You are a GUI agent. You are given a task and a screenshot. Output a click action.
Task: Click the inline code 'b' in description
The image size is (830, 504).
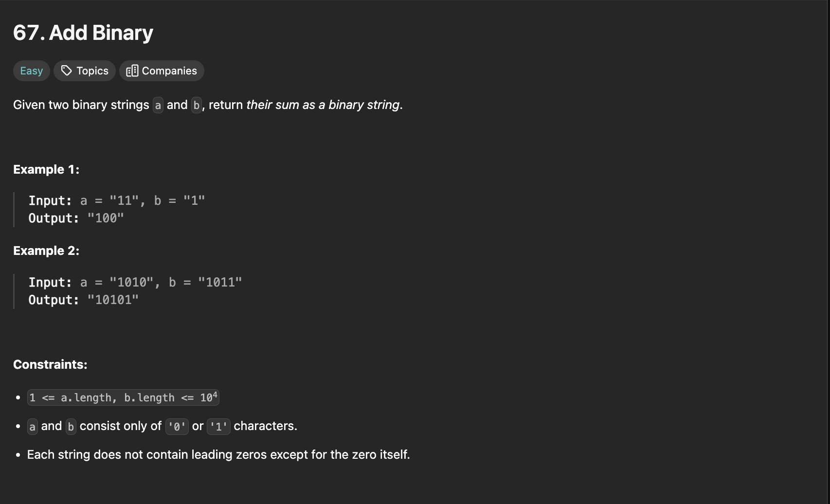(x=197, y=105)
